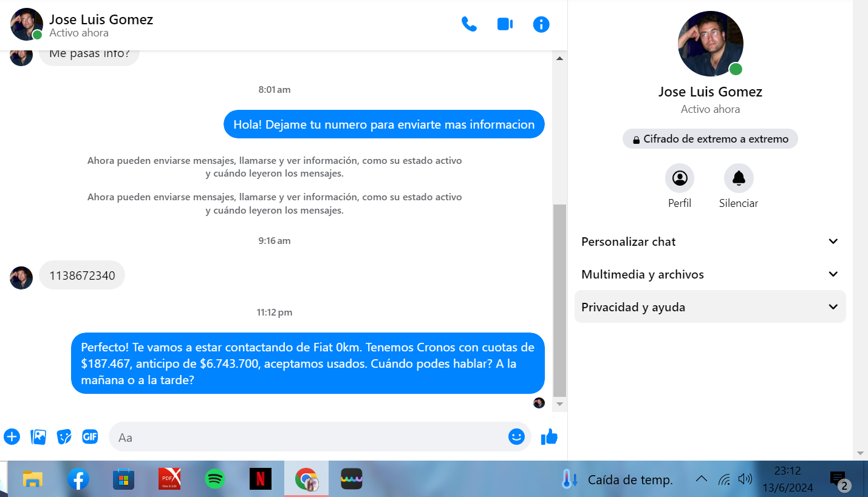868x497 pixels.
Task: Click Jose Luis Gomez name in info panel
Action: [710, 92]
